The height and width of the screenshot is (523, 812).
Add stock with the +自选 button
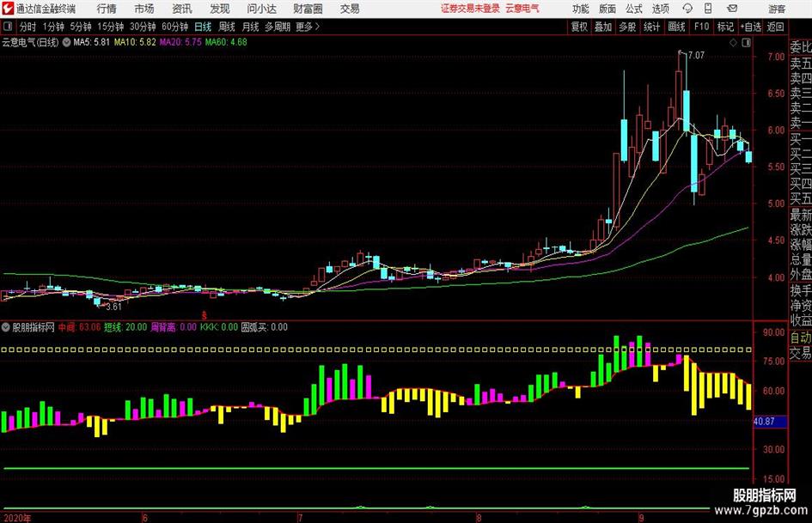[x=751, y=27]
